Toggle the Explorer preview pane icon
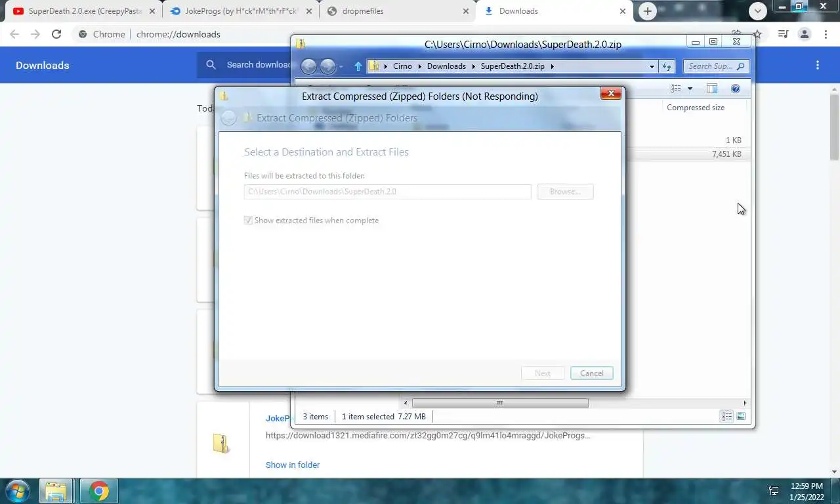Viewport: 840px width, 504px height. click(x=712, y=89)
